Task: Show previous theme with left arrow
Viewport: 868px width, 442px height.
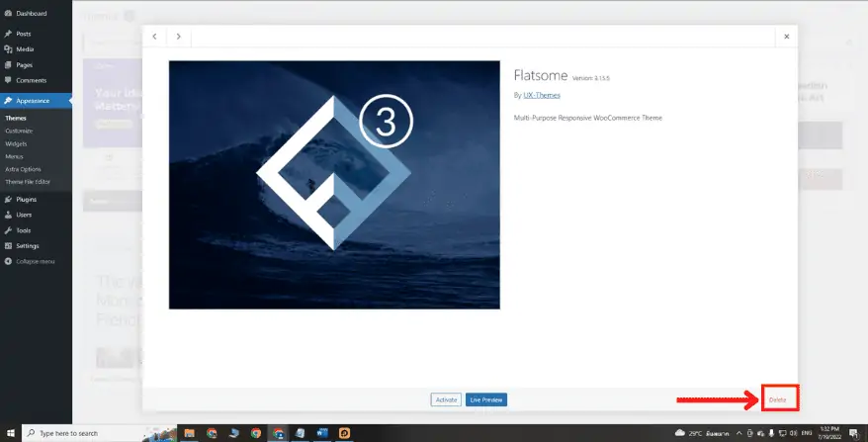Action: (x=154, y=37)
